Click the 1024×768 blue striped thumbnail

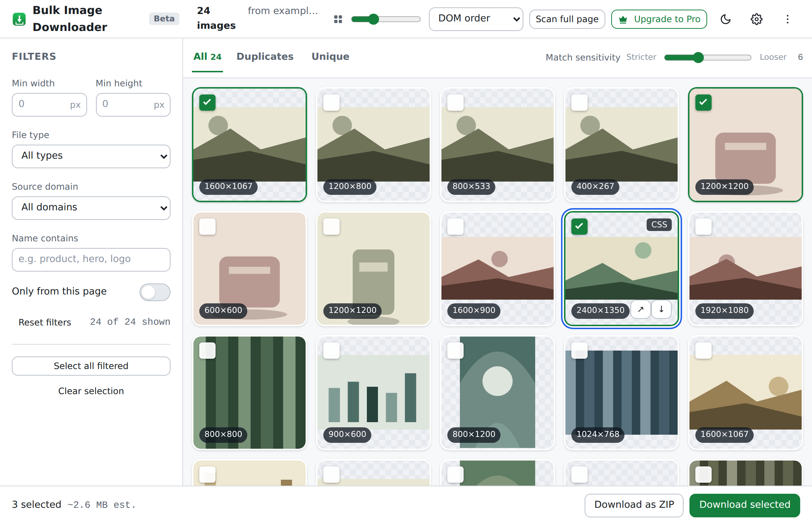point(622,393)
